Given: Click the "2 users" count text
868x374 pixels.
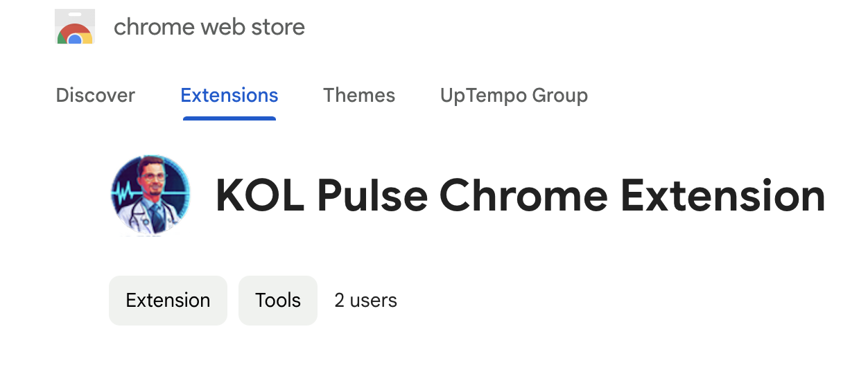Looking at the screenshot, I should pos(365,300).
